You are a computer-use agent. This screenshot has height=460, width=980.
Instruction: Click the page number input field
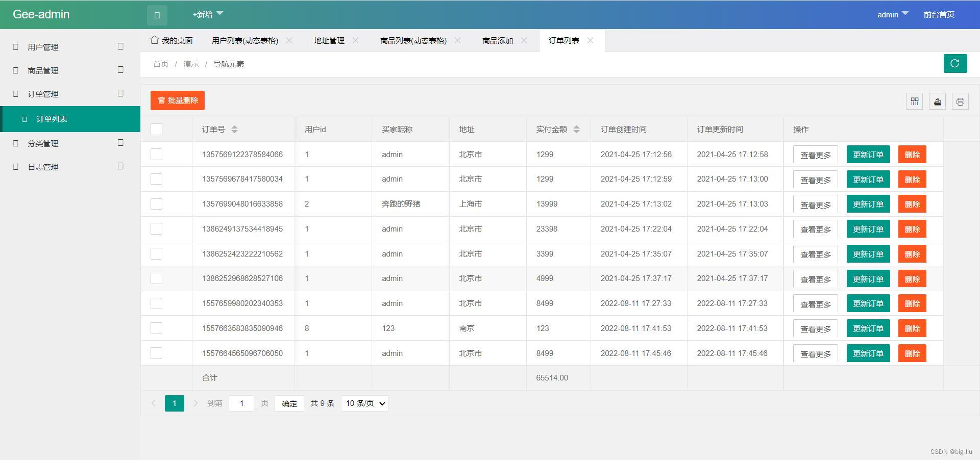point(241,403)
